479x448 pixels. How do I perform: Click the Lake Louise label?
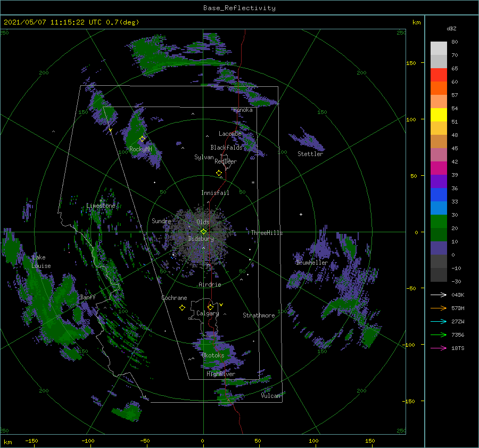[x=41, y=262]
